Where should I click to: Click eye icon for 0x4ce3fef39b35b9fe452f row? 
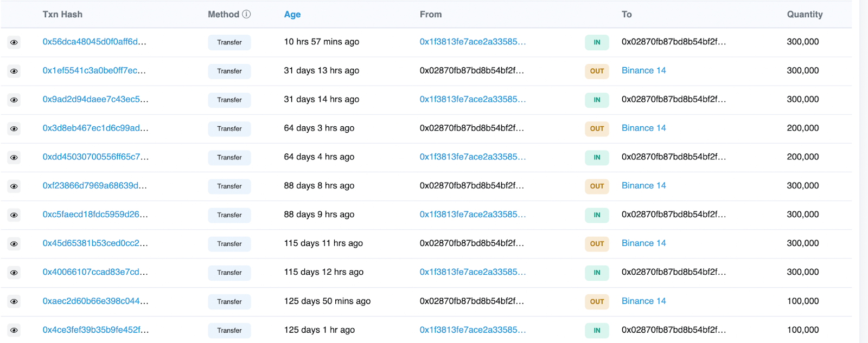[x=14, y=330]
